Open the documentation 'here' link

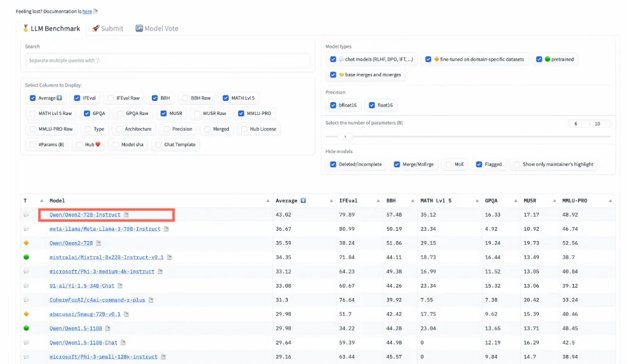(87, 11)
